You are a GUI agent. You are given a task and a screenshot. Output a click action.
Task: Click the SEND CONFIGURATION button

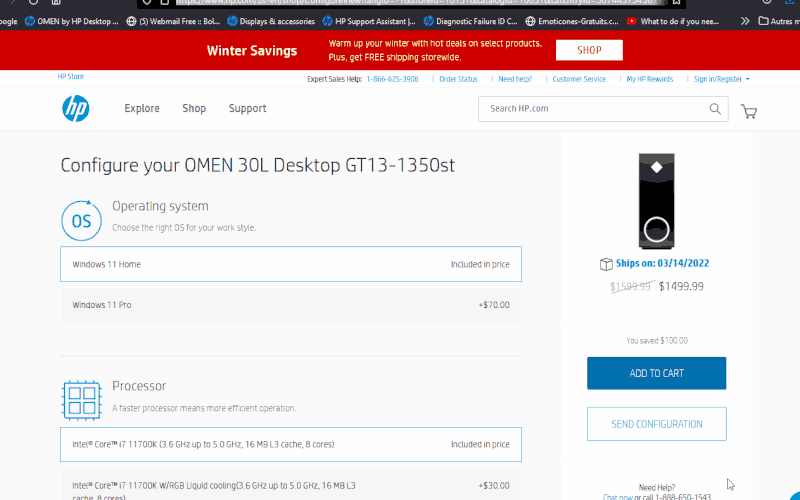656,424
